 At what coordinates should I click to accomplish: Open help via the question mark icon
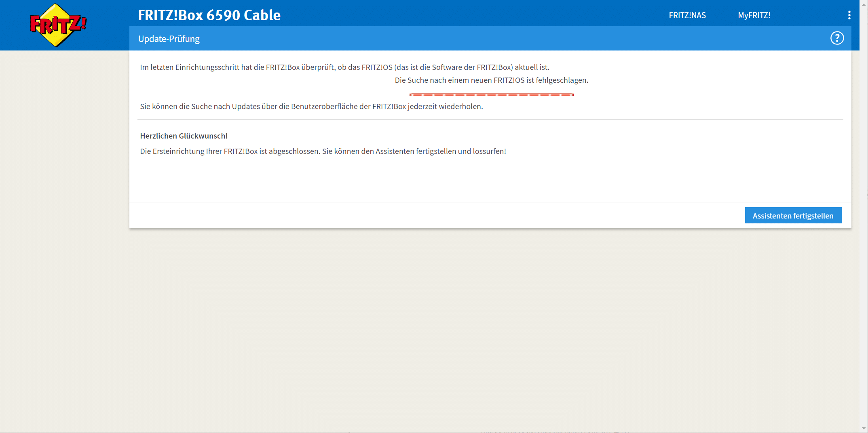[x=837, y=38]
